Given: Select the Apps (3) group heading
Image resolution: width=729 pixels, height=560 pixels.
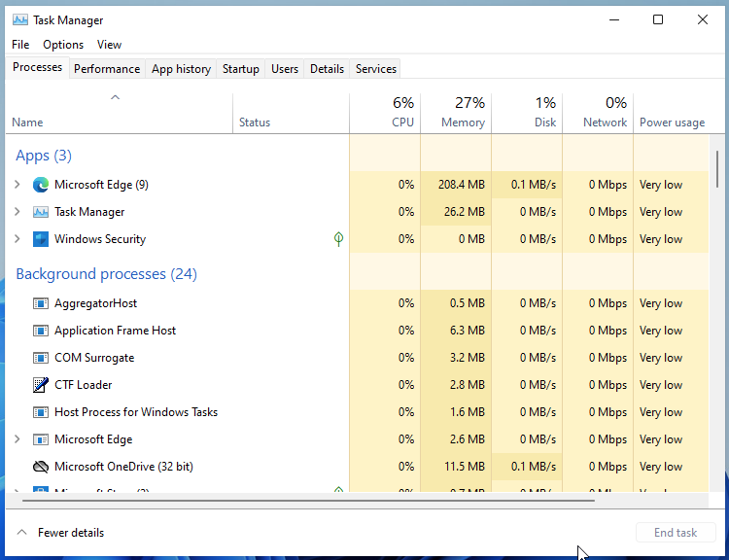Looking at the screenshot, I should click(44, 156).
